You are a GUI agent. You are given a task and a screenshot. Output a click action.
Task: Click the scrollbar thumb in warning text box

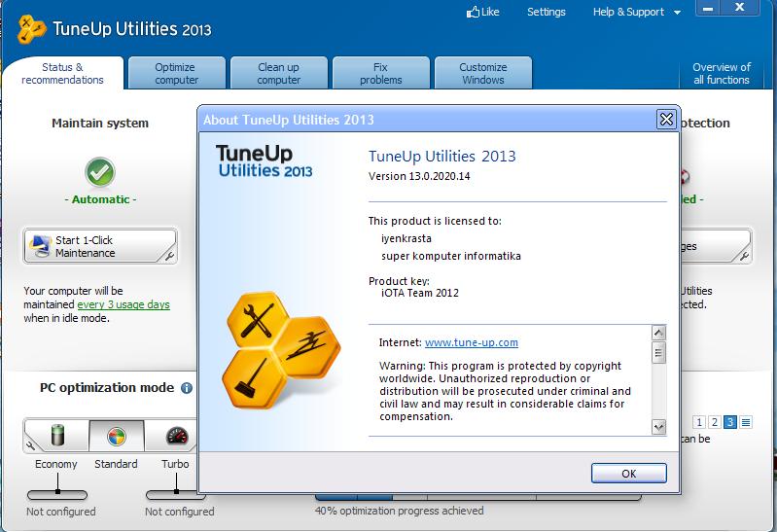(x=658, y=352)
